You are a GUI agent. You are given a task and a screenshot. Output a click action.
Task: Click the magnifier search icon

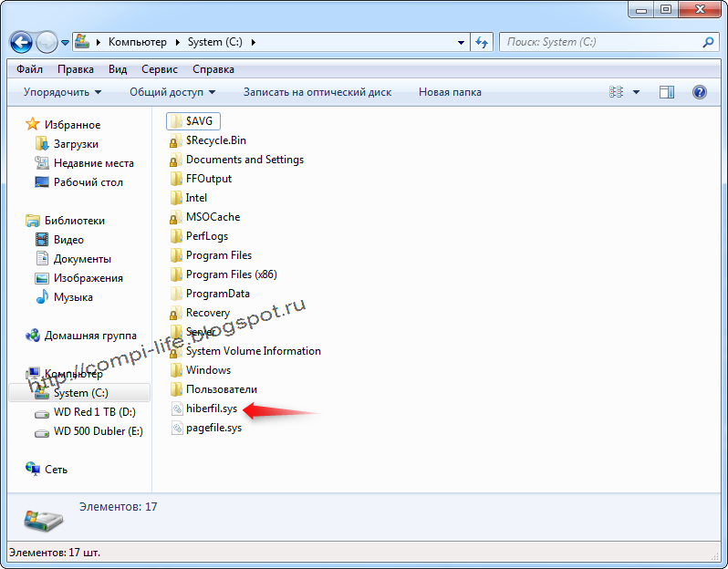click(708, 42)
